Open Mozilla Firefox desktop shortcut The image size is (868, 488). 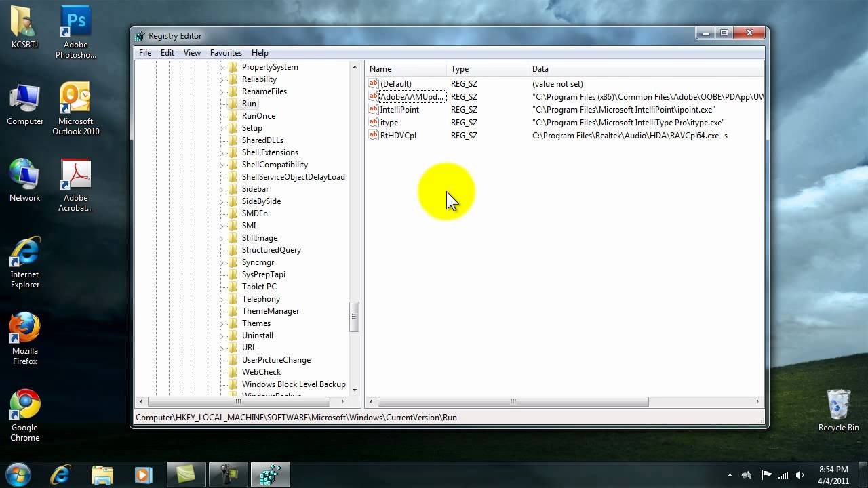point(25,339)
